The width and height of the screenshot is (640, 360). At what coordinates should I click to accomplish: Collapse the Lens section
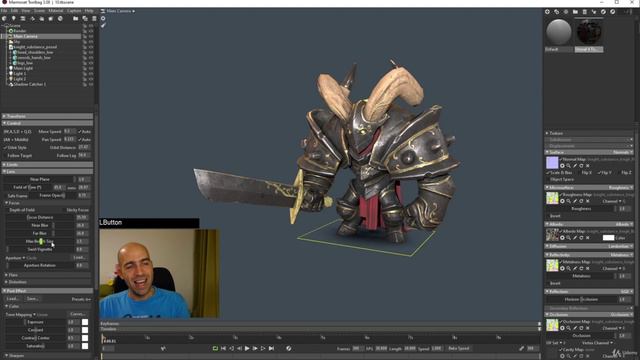[x=47, y=172]
